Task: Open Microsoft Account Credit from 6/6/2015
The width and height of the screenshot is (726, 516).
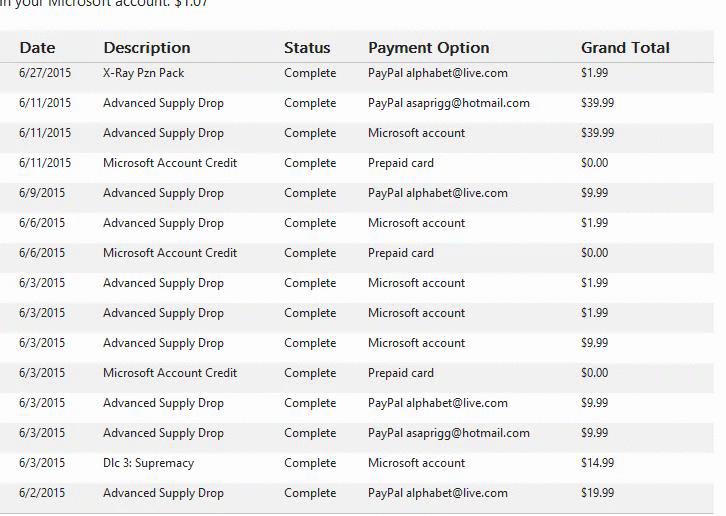Action: (x=170, y=253)
